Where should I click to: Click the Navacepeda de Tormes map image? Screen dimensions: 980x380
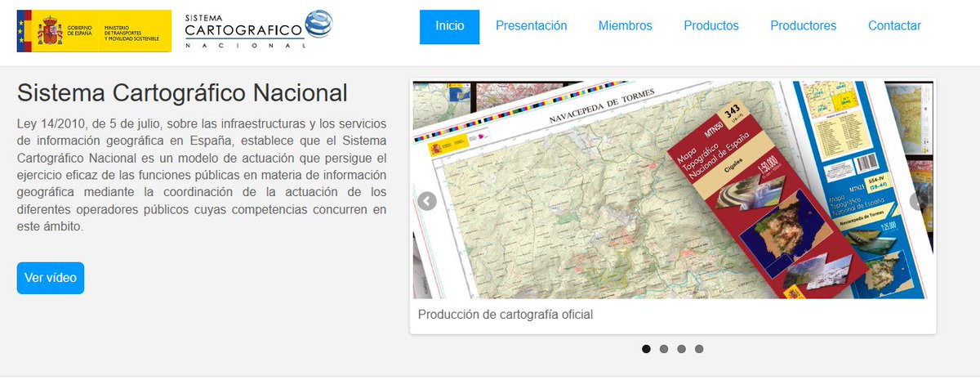point(673,190)
